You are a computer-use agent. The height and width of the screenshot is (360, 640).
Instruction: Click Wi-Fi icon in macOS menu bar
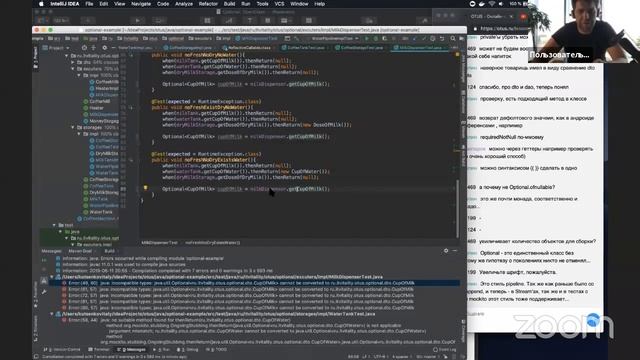(492, 4)
